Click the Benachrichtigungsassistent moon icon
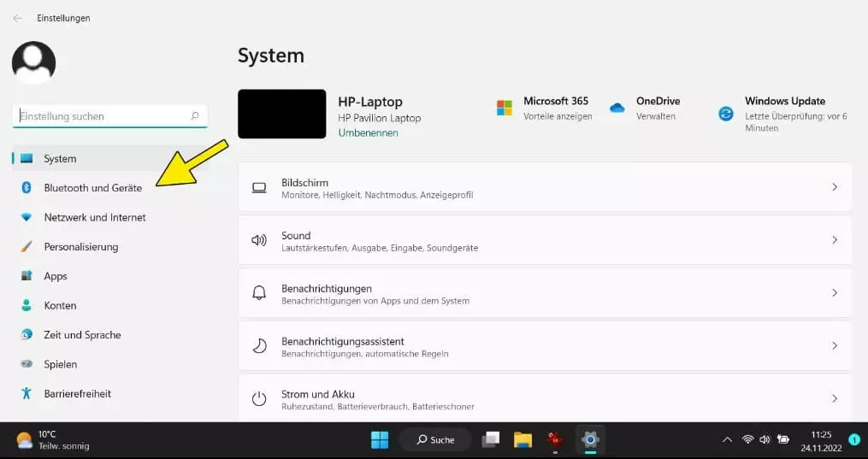This screenshot has height=459, width=868. tap(259, 346)
